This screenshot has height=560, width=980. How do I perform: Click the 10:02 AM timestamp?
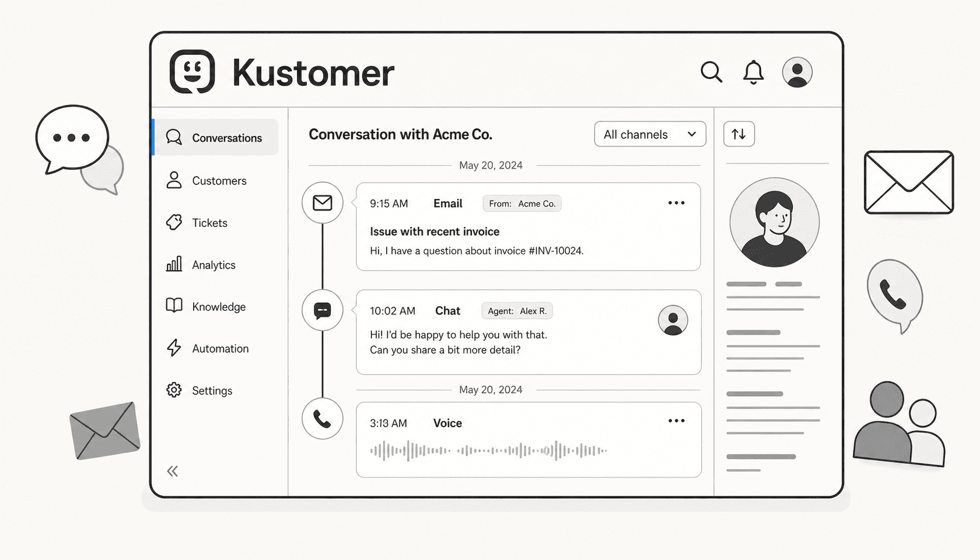(393, 311)
